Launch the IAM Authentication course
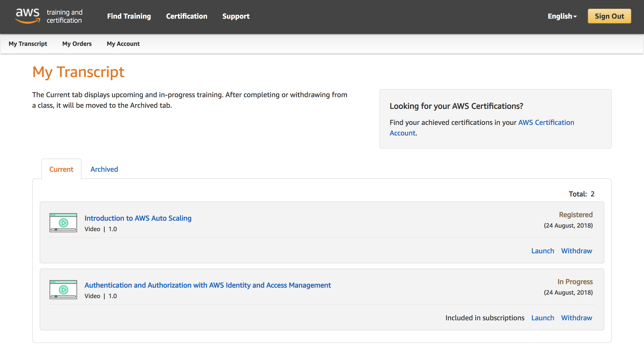644x350 pixels. tap(543, 318)
